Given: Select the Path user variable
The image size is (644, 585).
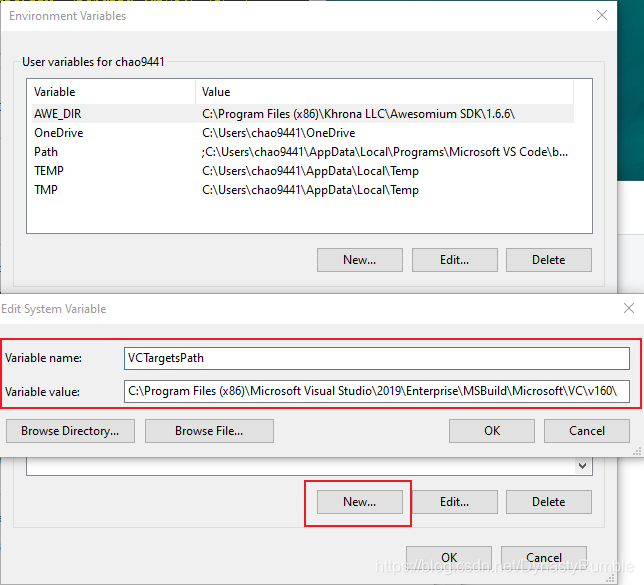Looking at the screenshot, I should click(302, 152).
